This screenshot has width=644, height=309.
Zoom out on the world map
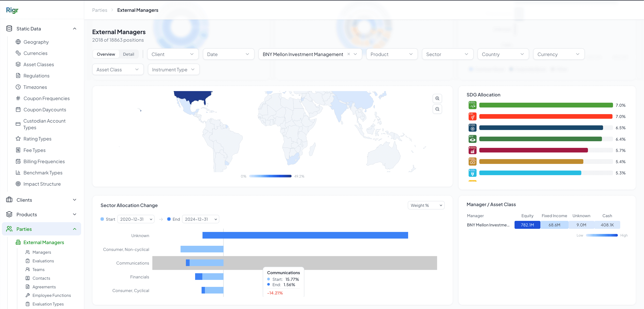(437, 109)
